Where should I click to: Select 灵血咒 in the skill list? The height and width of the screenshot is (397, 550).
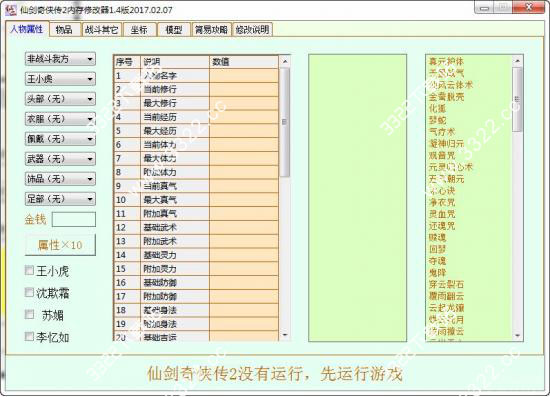(442, 214)
